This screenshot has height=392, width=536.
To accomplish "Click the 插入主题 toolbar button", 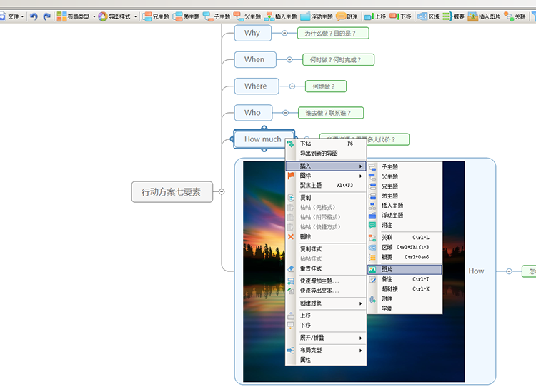I will point(280,16).
